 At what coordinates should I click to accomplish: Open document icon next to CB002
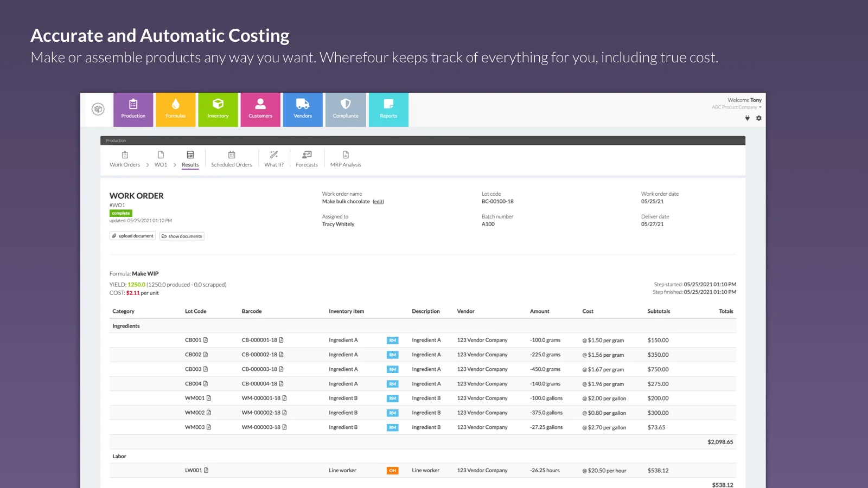(x=206, y=355)
